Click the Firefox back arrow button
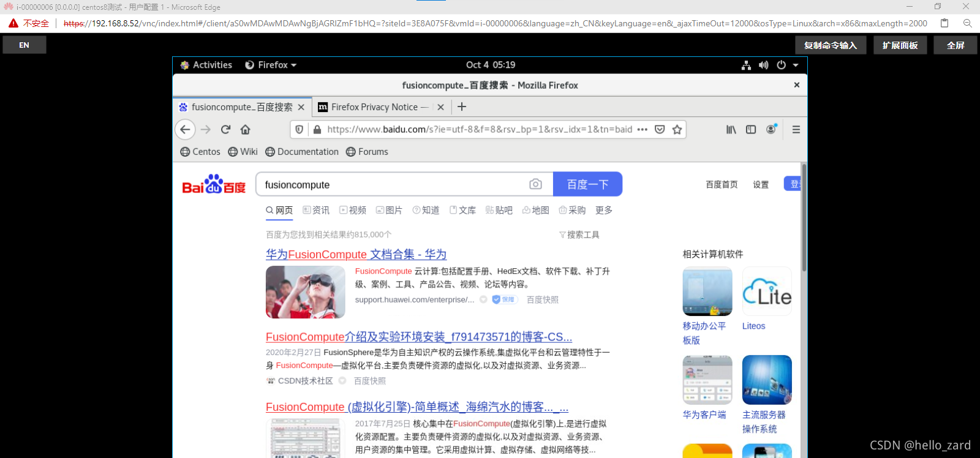The height and width of the screenshot is (458, 980). [x=186, y=129]
